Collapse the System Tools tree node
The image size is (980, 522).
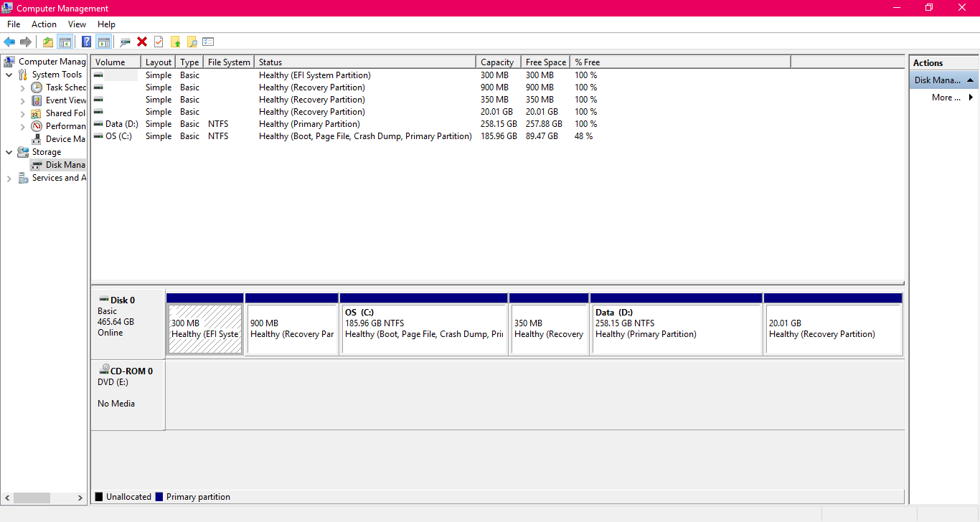pos(9,75)
